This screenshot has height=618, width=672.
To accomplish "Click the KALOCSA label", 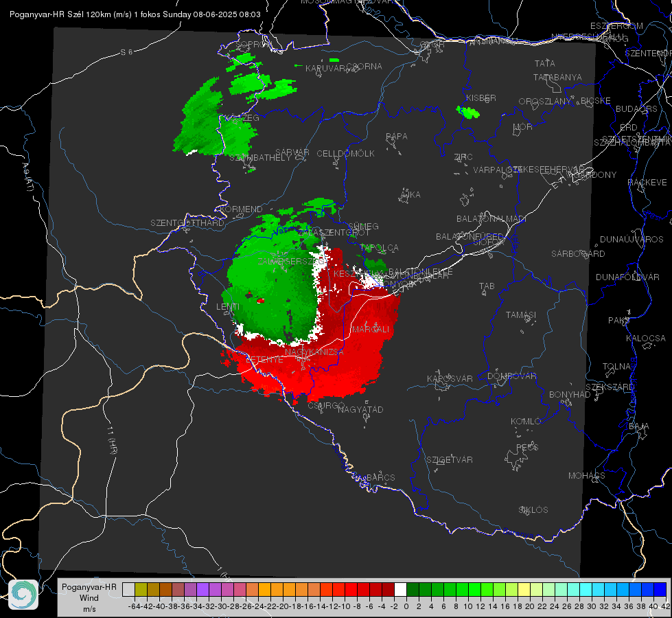I will [x=645, y=339].
